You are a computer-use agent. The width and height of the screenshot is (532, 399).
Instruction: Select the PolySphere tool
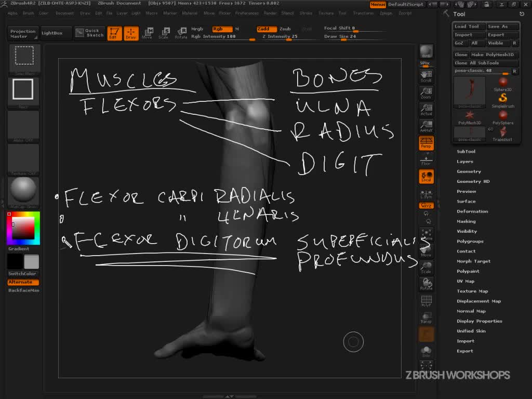pyautogui.click(x=503, y=117)
